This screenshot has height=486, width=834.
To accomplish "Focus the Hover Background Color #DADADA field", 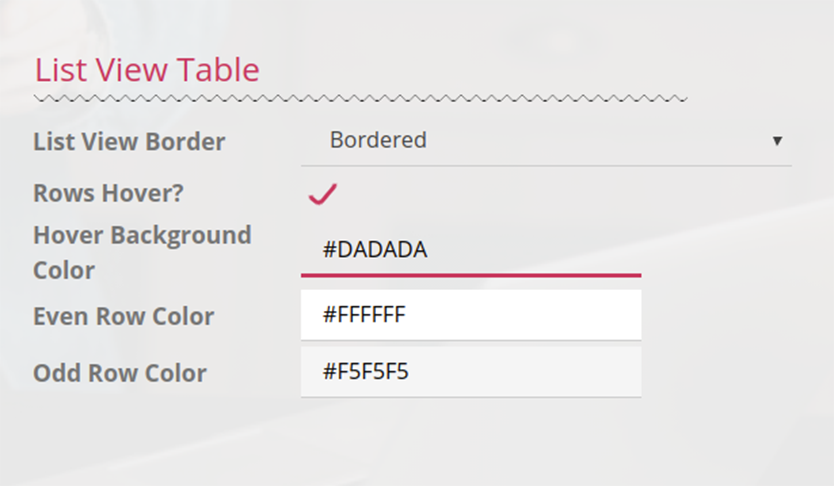I will click(471, 249).
